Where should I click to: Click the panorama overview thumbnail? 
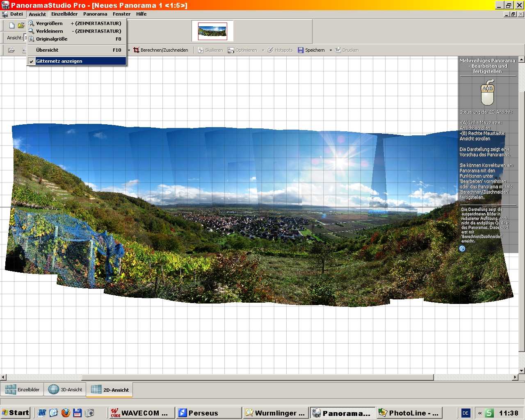(212, 31)
